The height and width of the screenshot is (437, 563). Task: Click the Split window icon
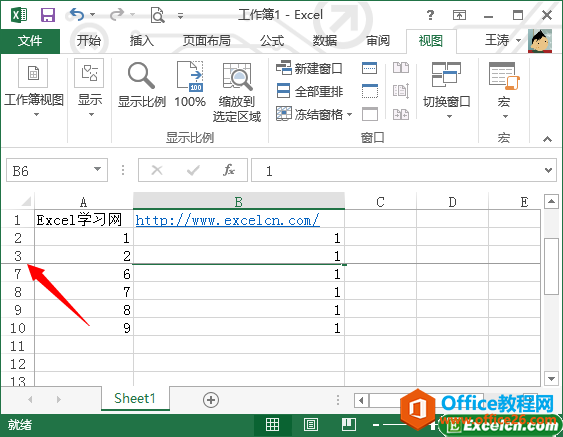click(369, 68)
